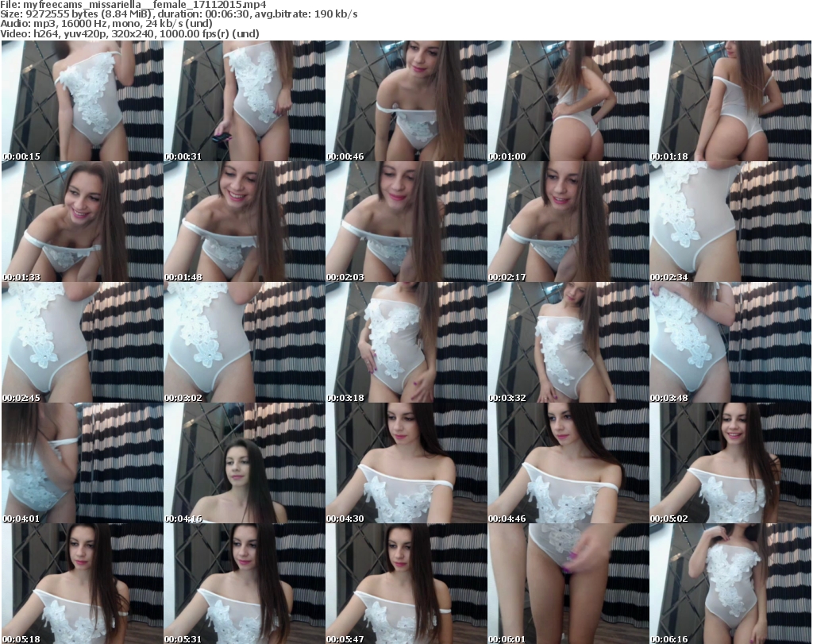
Task: Select the thumbnail stamped 00:05:31
Action: coord(245,584)
